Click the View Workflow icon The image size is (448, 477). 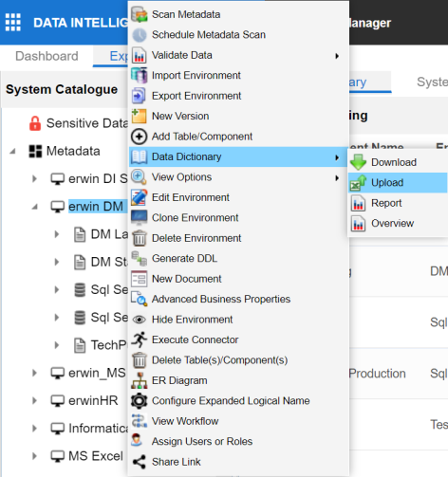click(140, 421)
